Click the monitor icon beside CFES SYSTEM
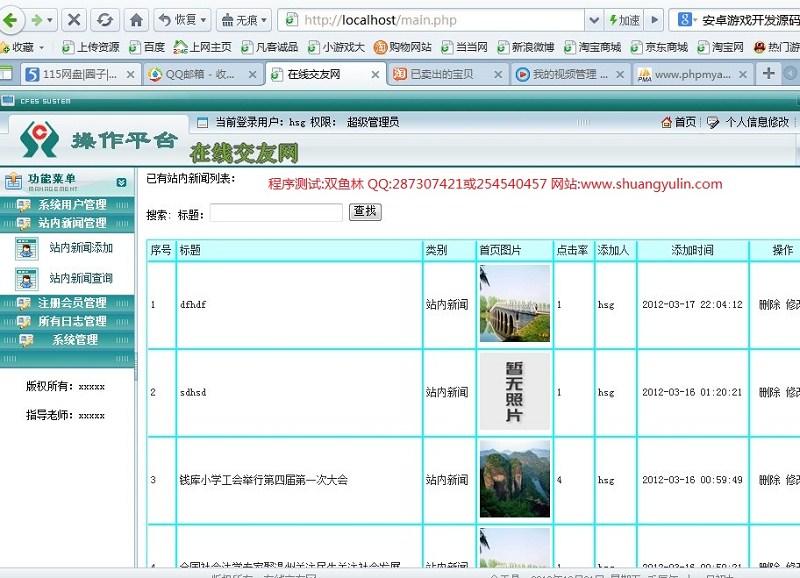Screen dimensions: 800x578 tap(7, 100)
